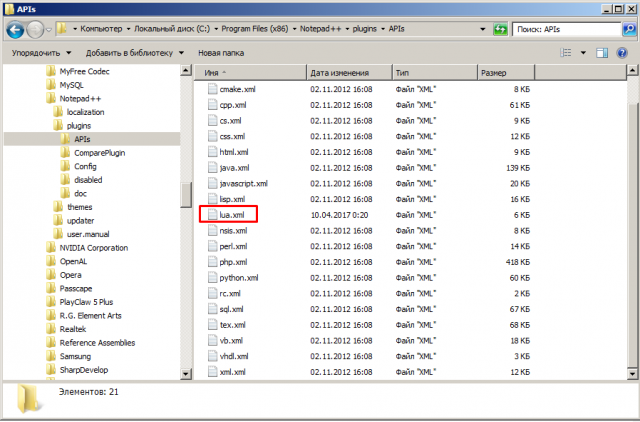Click the Поиск: APIs search field

click(565, 30)
